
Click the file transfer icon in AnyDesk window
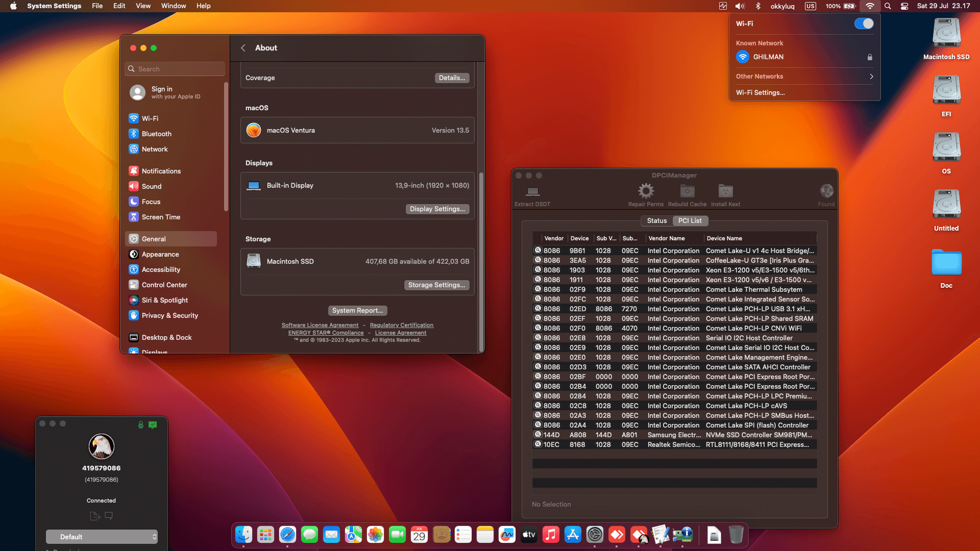tap(94, 516)
